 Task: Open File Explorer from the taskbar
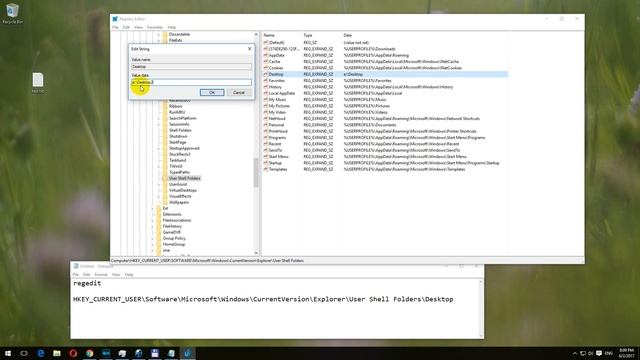57,353
